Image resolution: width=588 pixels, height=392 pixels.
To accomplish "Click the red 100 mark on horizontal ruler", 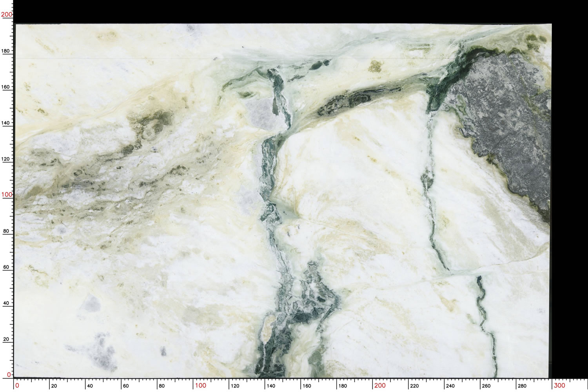I will pyautogui.click(x=200, y=385).
